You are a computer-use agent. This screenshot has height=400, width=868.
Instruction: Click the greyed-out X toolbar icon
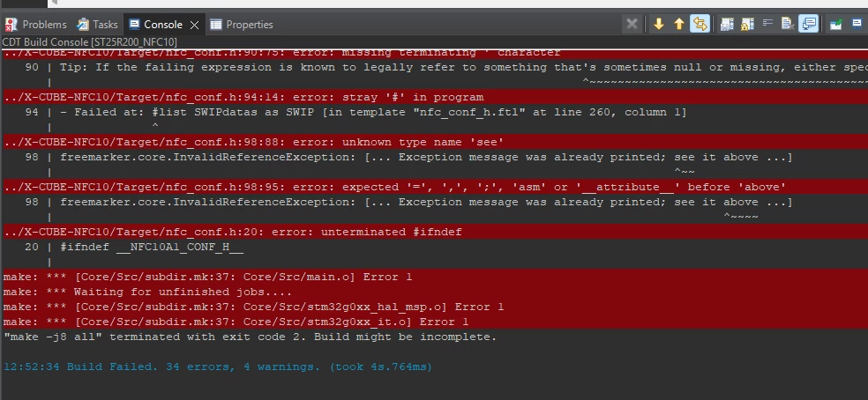632,25
